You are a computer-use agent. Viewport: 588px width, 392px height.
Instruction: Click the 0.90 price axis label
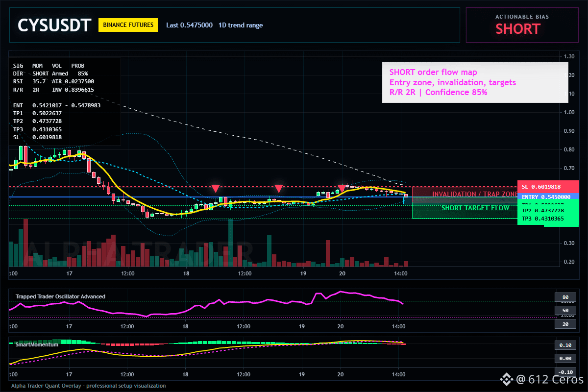click(x=568, y=131)
